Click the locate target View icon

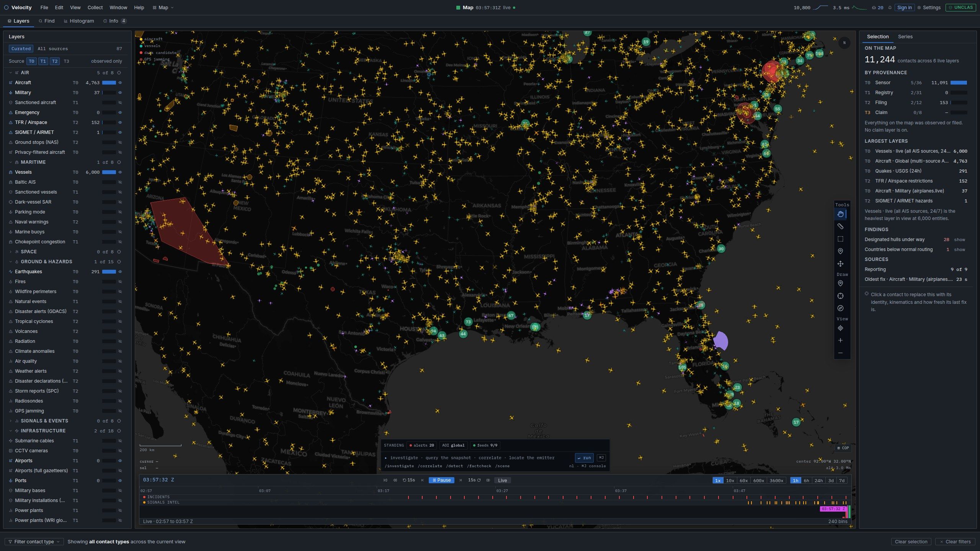[x=840, y=328]
